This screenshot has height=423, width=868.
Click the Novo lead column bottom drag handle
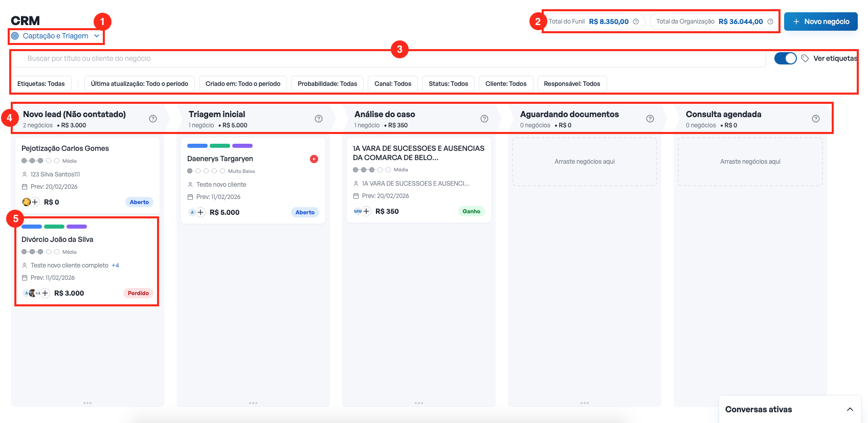click(x=87, y=403)
